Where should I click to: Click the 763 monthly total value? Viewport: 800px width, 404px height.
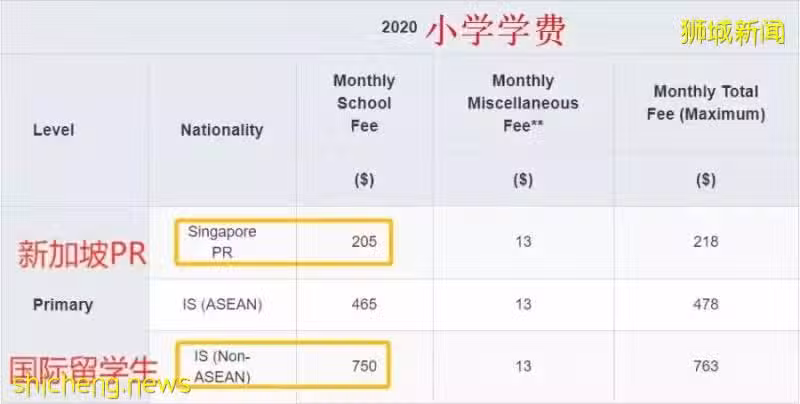coord(706,366)
